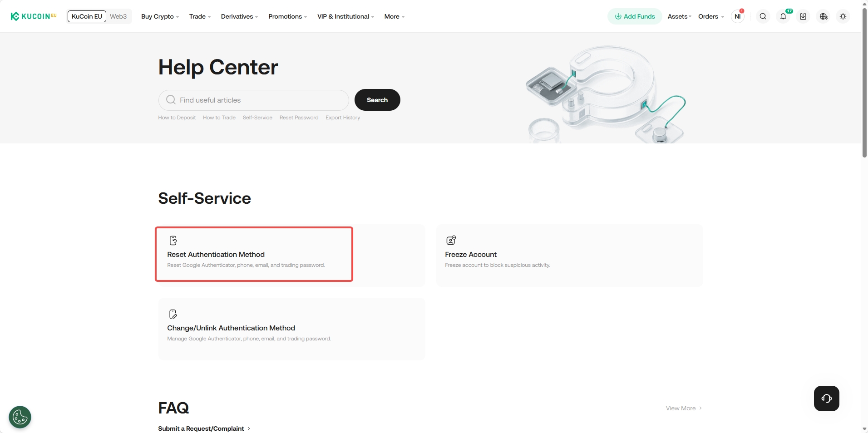Open cookie settings icon
This screenshot has width=868, height=433.
click(20, 417)
